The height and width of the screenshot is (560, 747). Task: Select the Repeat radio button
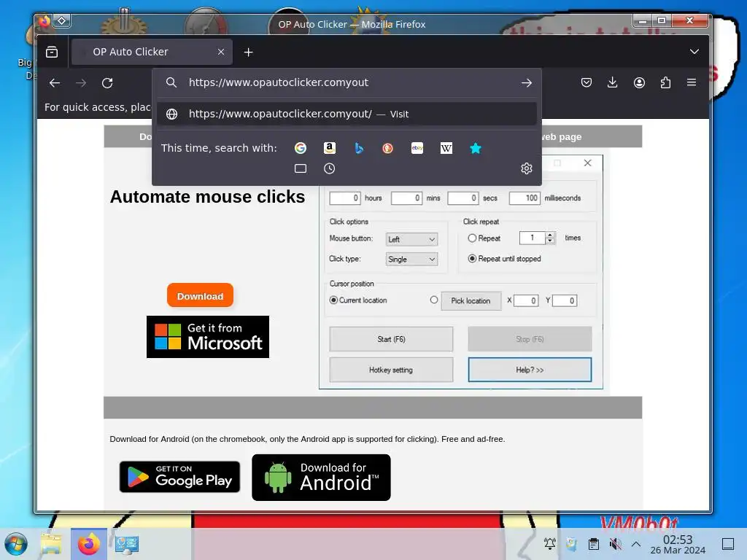tap(472, 238)
